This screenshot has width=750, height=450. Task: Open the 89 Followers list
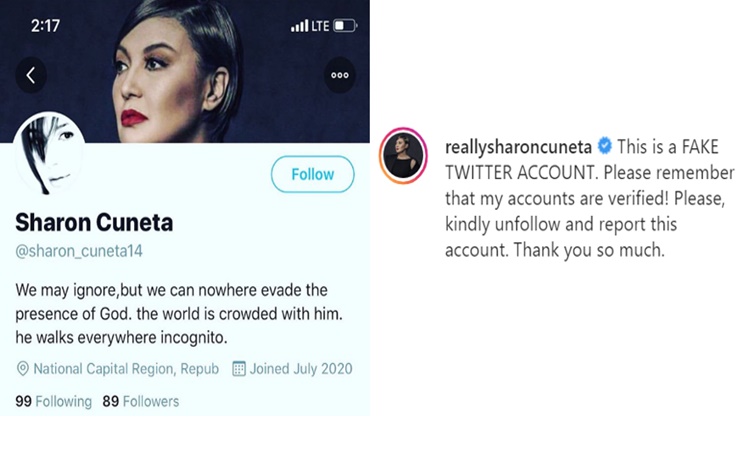(x=139, y=401)
